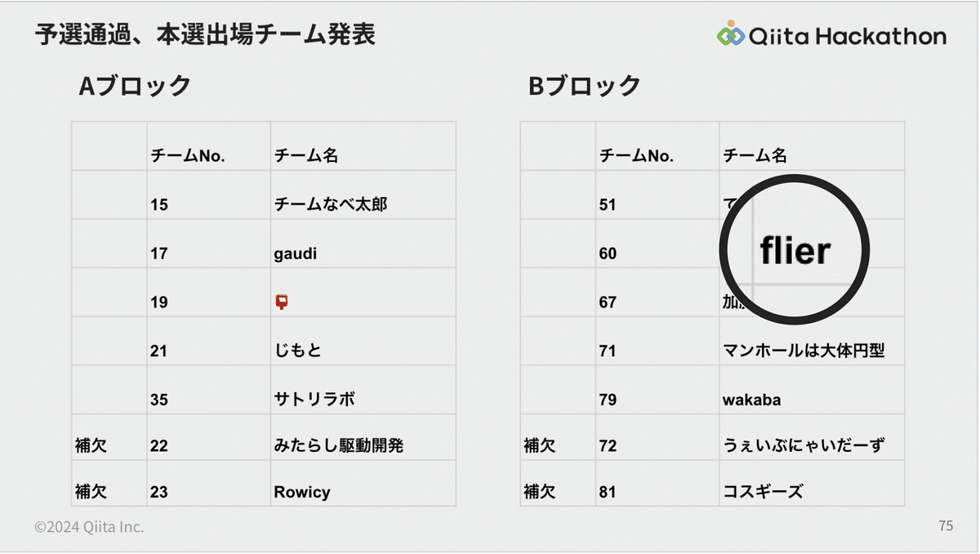This screenshot has width=980, height=554.
Task: Select the じもと team cell
Action: (x=298, y=351)
